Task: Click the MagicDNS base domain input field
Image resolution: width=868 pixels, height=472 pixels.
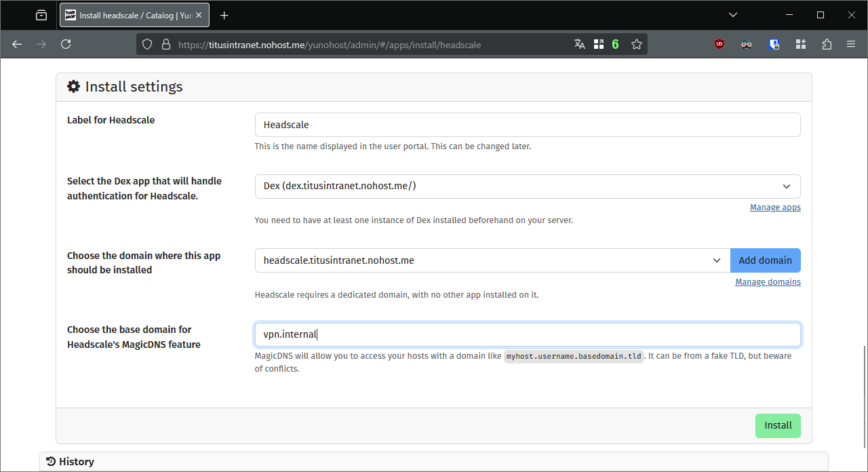Action: [x=527, y=334]
